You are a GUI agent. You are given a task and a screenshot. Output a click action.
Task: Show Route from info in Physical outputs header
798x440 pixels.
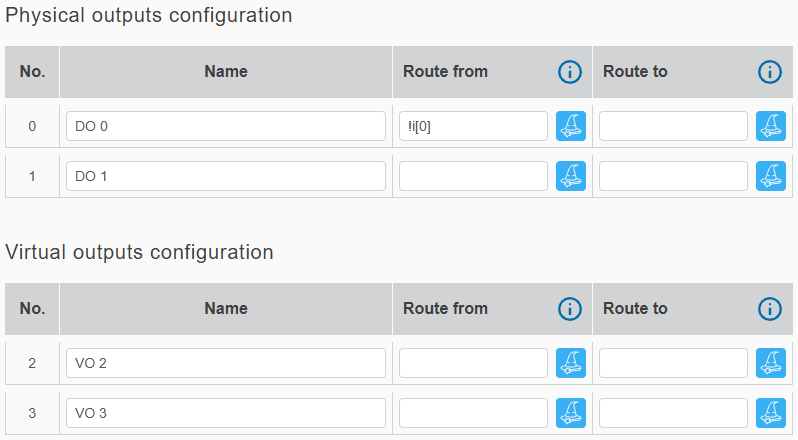coord(570,72)
